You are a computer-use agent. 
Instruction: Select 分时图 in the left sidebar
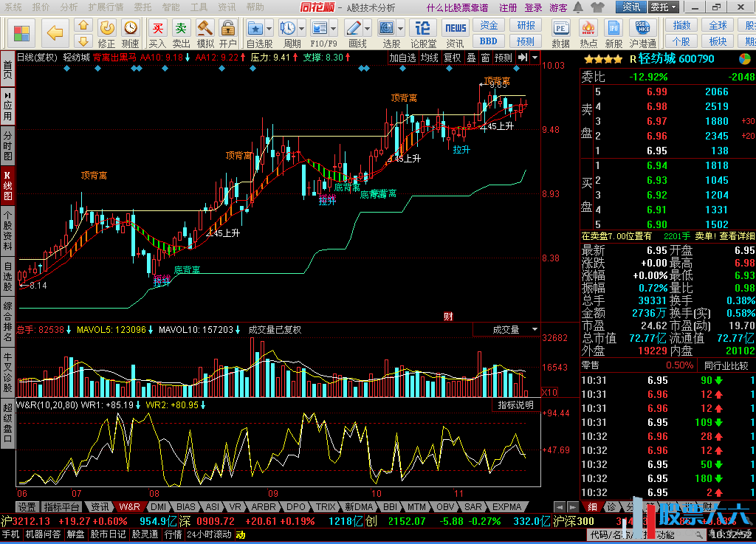tap(7, 145)
